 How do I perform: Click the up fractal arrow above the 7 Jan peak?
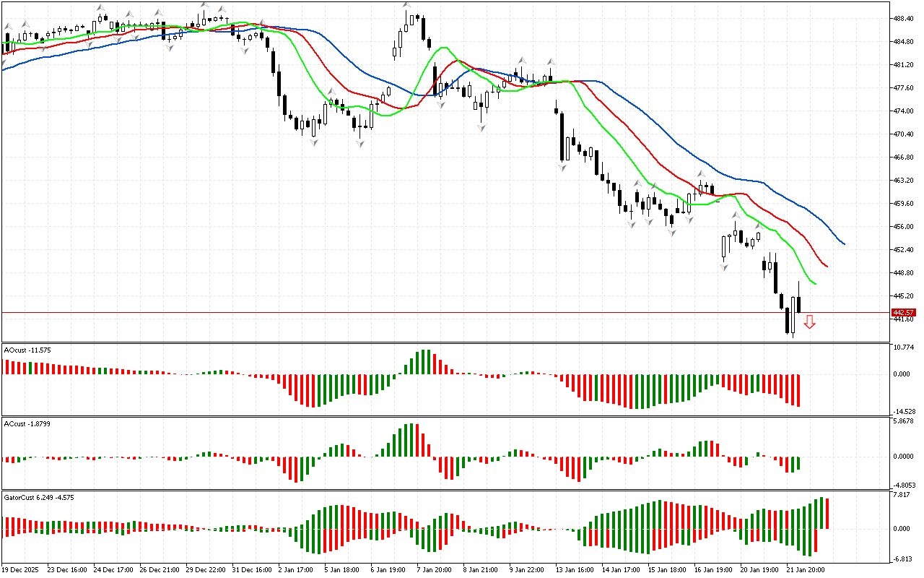click(x=407, y=6)
